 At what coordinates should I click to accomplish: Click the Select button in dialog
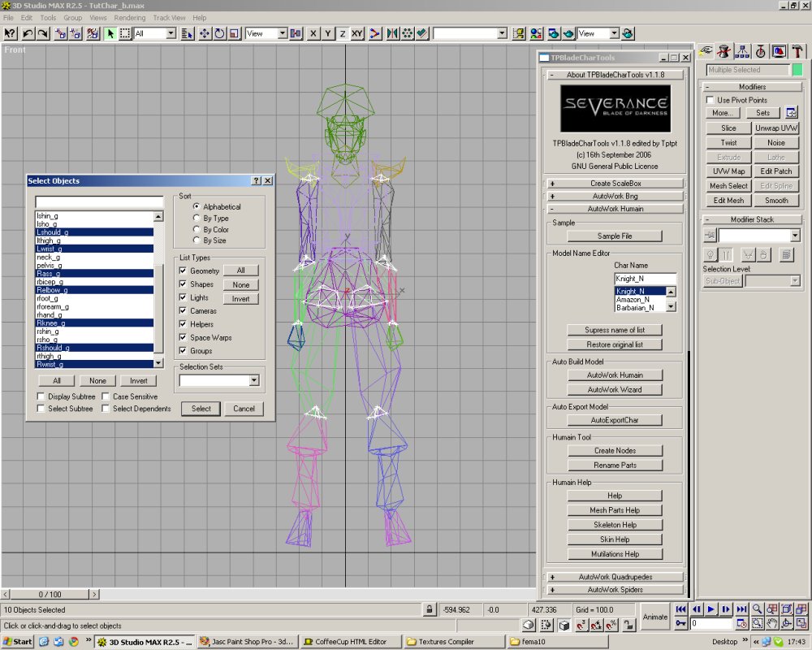pyautogui.click(x=201, y=409)
